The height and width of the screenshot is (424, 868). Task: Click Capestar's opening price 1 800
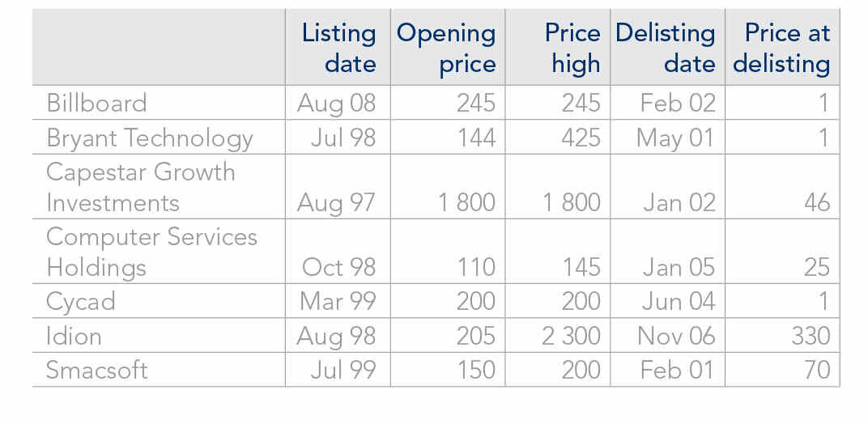coord(466,202)
